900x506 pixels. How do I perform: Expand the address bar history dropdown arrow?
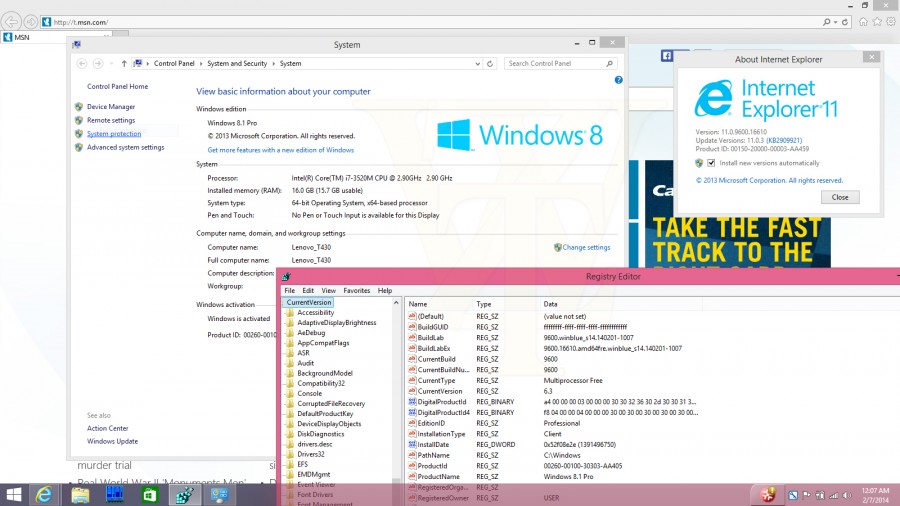[478, 64]
